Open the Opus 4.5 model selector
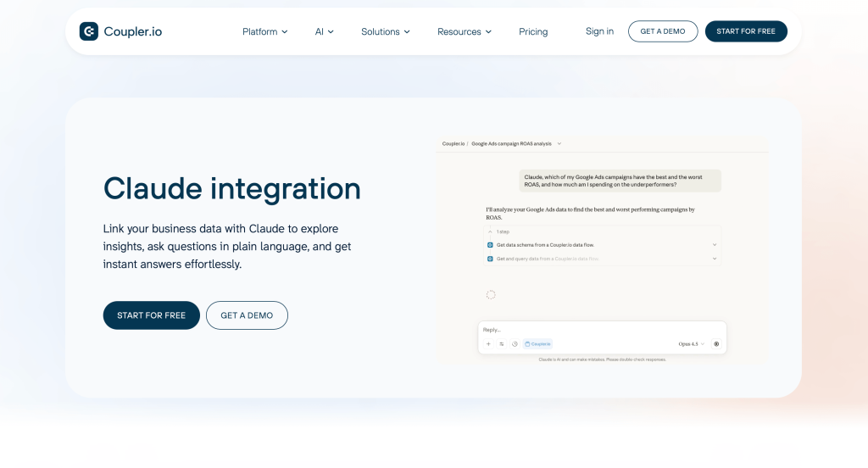 point(691,344)
